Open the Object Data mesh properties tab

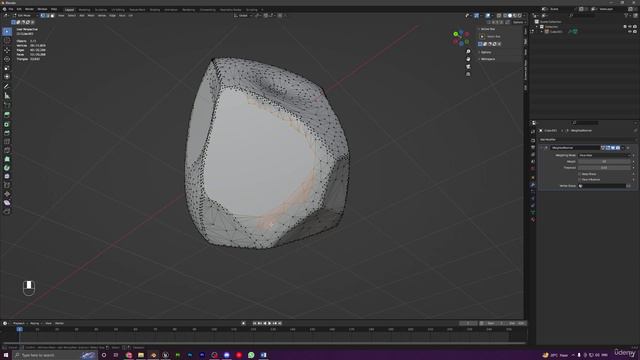coord(533,213)
